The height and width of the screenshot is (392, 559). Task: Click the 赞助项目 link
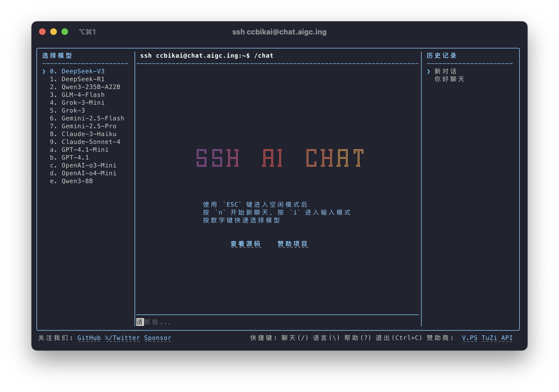pyautogui.click(x=292, y=244)
